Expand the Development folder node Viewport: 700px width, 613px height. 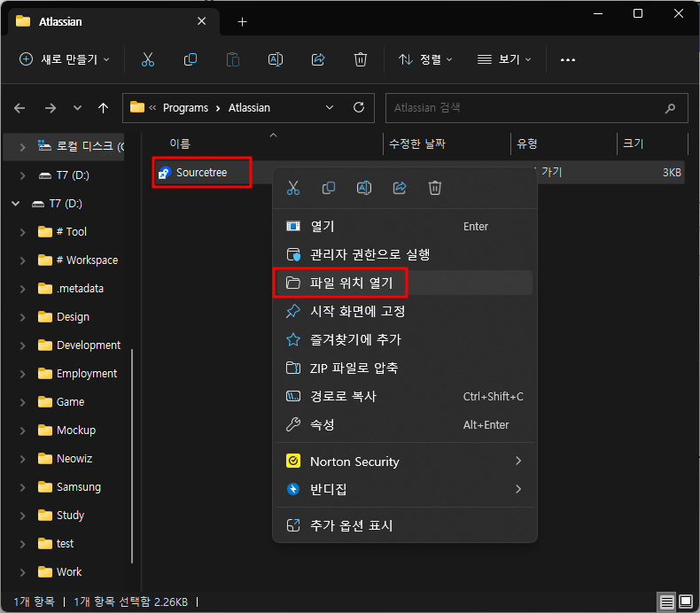tap(22, 345)
